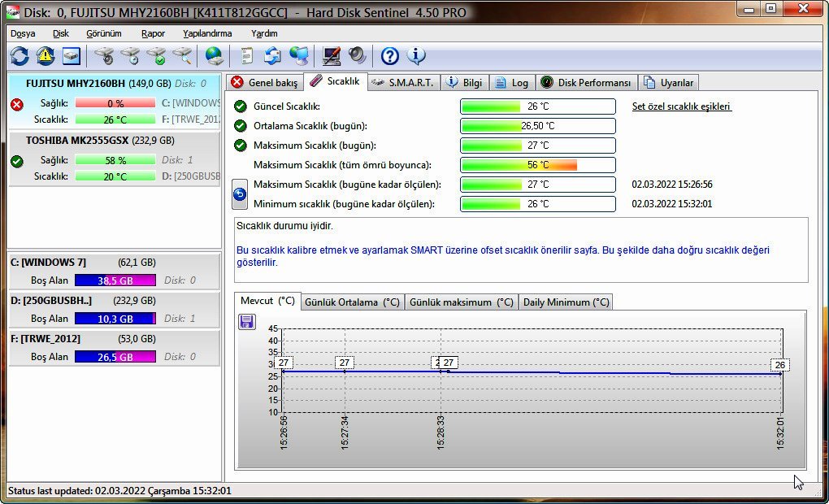Click the 56 °C lifetime maximum temperature bar

pyautogui.click(x=538, y=165)
